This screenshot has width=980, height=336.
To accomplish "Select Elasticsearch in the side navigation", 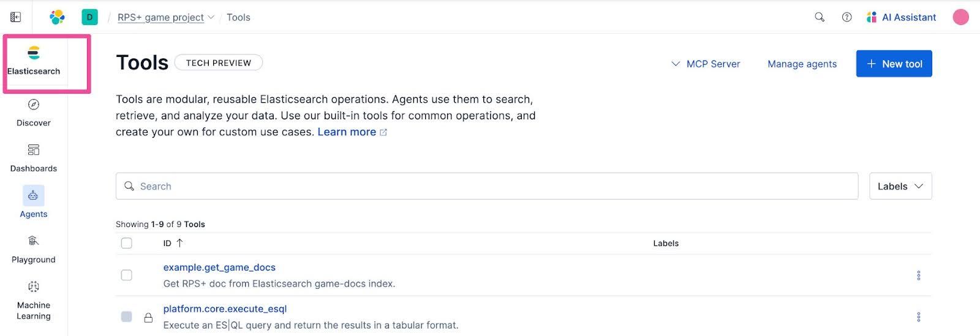I will (34, 60).
